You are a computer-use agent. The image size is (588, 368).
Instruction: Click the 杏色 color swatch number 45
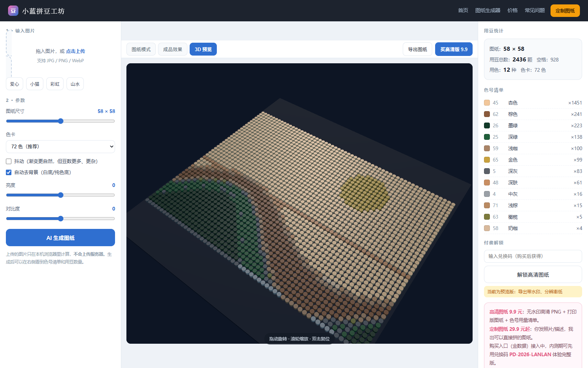click(487, 103)
